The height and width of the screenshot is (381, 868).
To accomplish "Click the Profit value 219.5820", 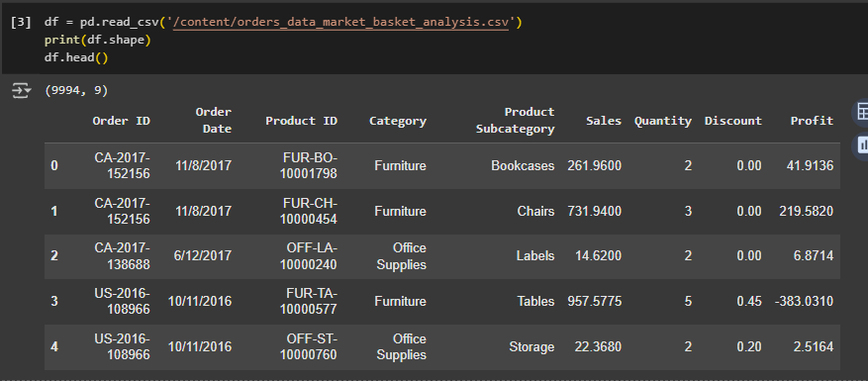I will 806,211.
